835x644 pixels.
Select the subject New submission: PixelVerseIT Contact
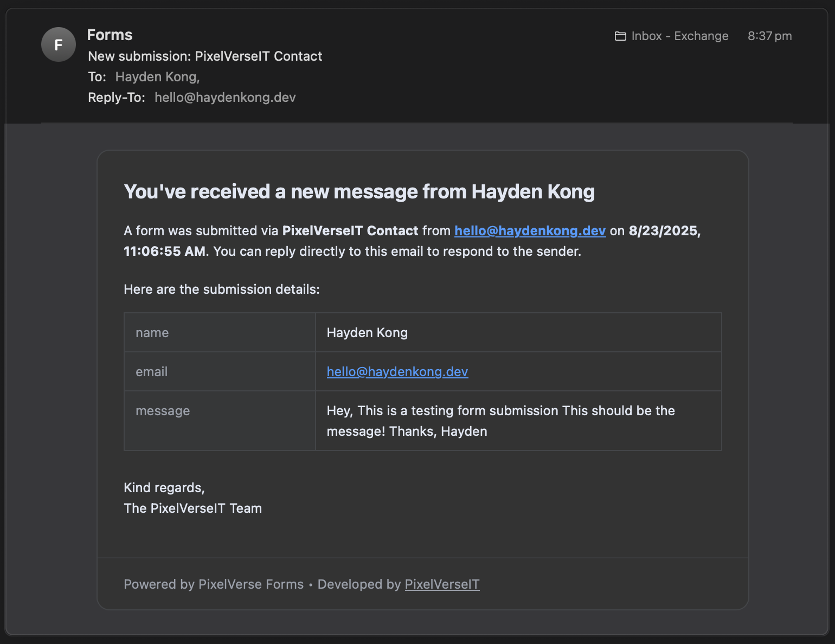pyautogui.click(x=205, y=56)
